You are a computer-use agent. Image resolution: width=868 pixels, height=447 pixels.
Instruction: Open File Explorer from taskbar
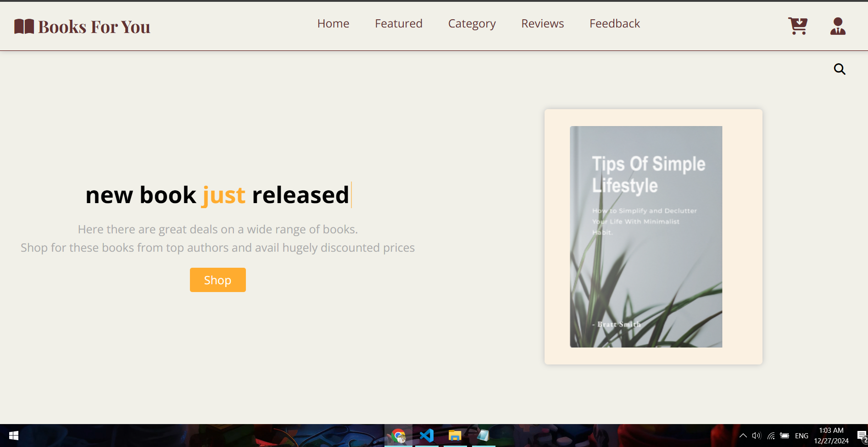[x=455, y=436]
